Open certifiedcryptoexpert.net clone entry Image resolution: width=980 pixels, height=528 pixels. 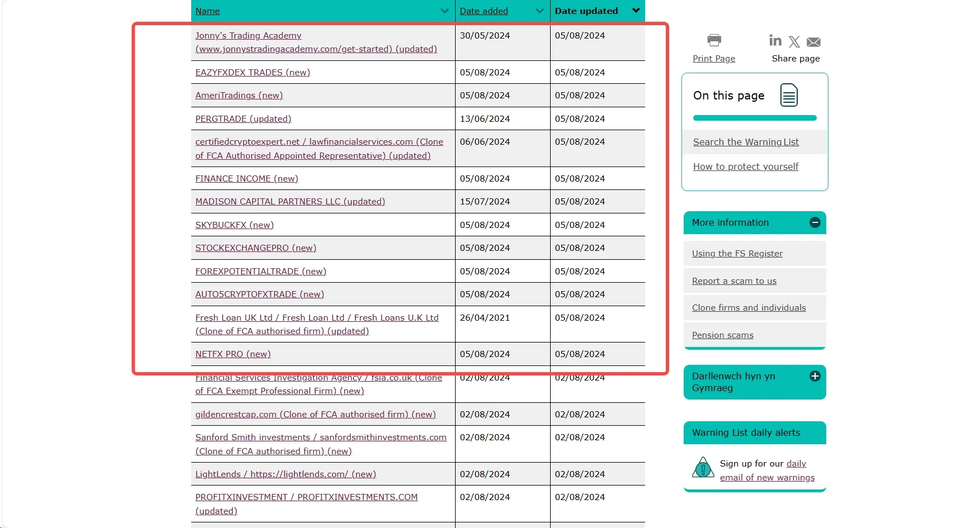[319, 149]
